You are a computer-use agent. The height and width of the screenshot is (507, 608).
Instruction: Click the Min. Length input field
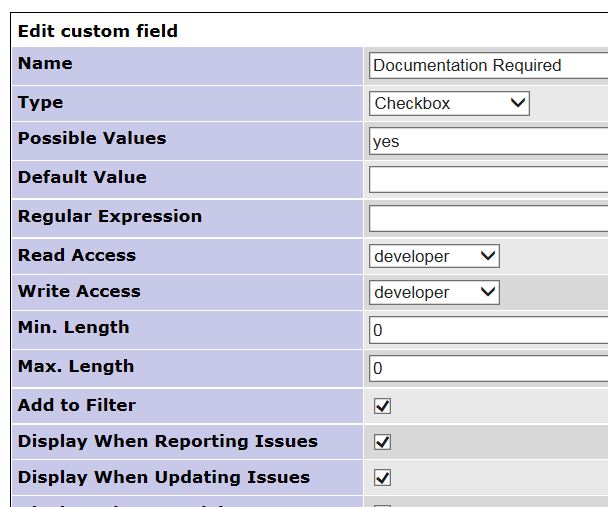click(488, 330)
